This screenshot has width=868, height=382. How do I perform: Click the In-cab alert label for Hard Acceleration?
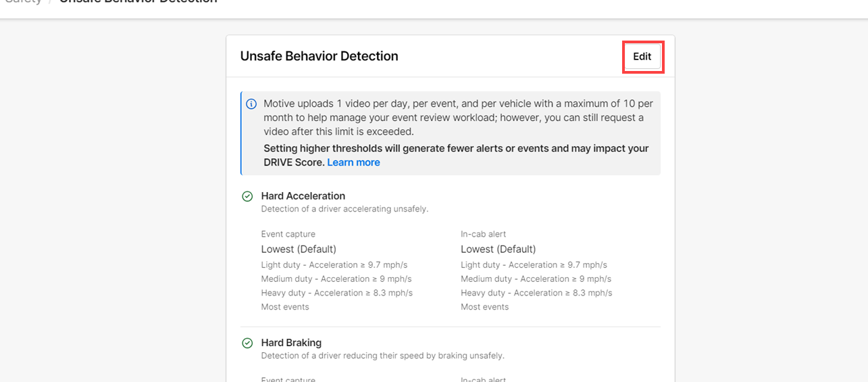tap(483, 234)
